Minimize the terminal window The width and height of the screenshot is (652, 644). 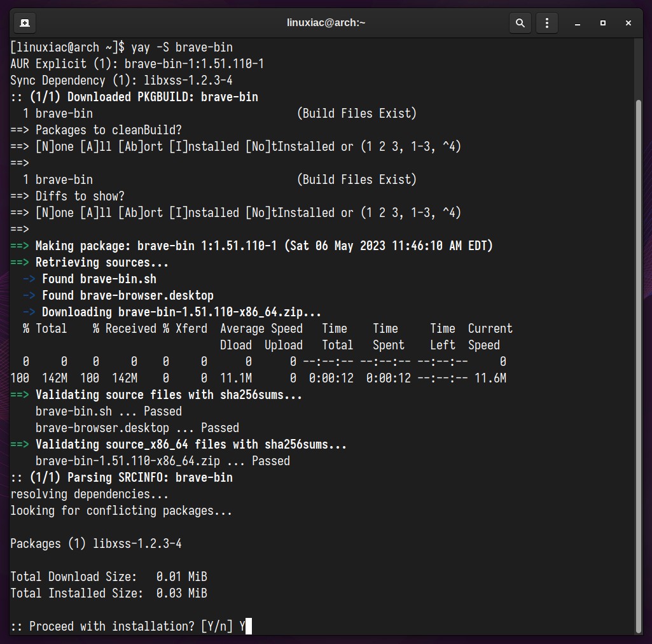point(577,24)
